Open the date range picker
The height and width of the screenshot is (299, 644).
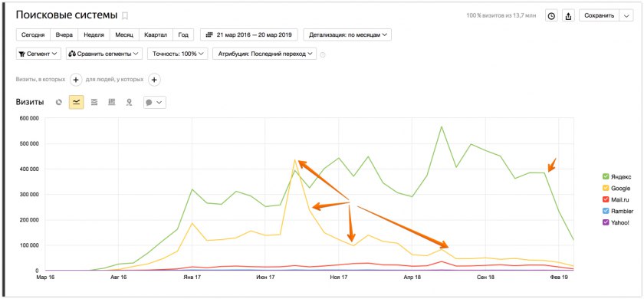[249, 35]
